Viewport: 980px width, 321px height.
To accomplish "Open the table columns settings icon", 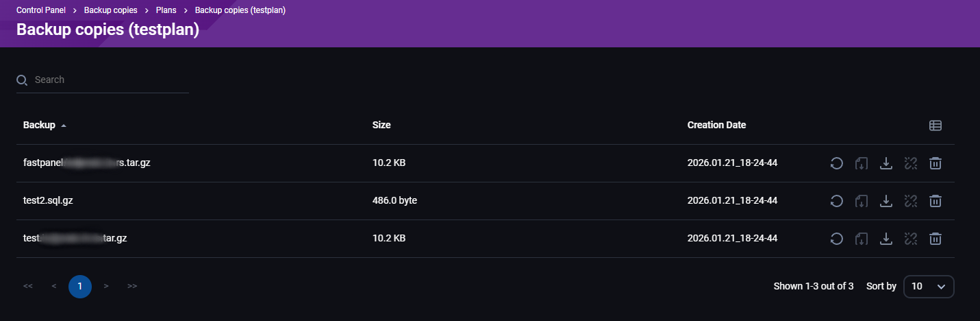I will click(935, 126).
